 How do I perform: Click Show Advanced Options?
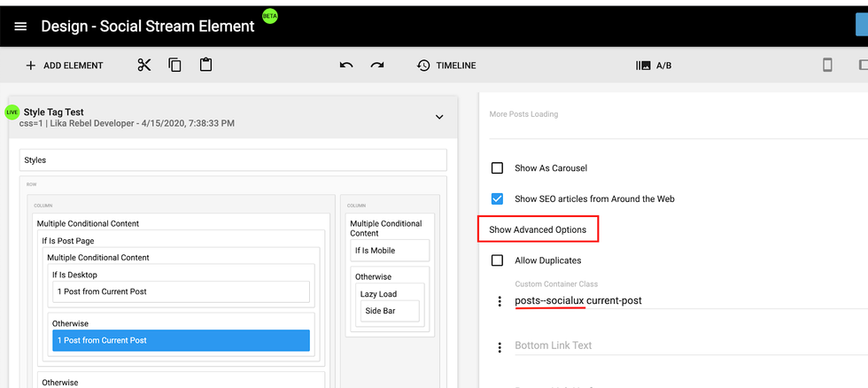pyautogui.click(x=538, y=229)
